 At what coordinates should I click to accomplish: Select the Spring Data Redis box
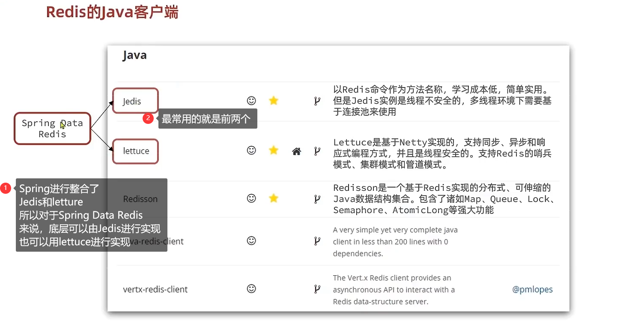tap(52, 129)
